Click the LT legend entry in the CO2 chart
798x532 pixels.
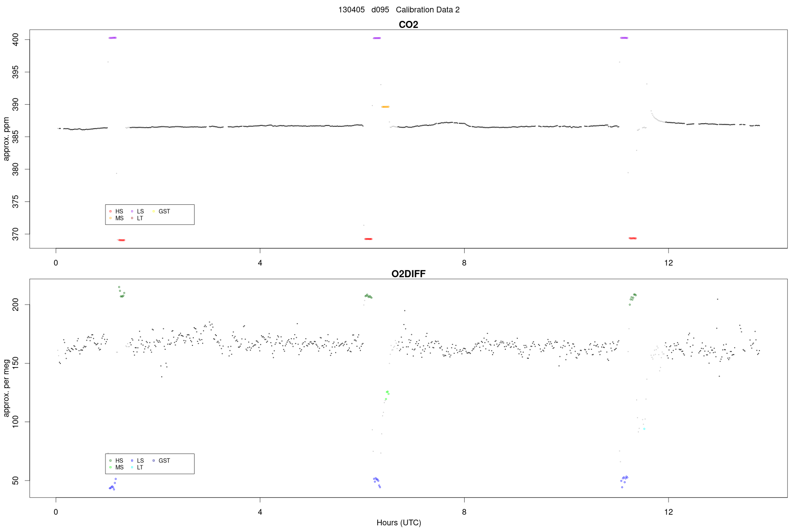point(137,218)
